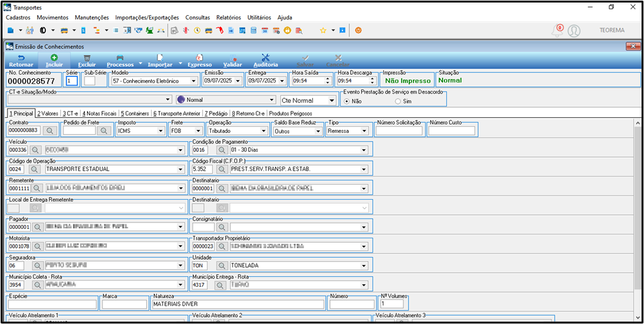Click the clipboard icon in main toolbar
Viewport: 644px width, 324px height.
click(174, 30)
